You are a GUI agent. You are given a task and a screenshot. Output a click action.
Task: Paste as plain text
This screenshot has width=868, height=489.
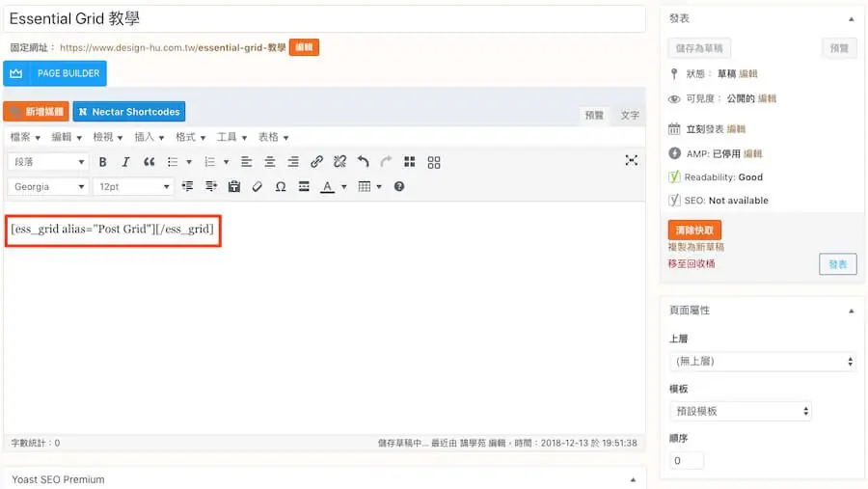[x=234, y=186]
